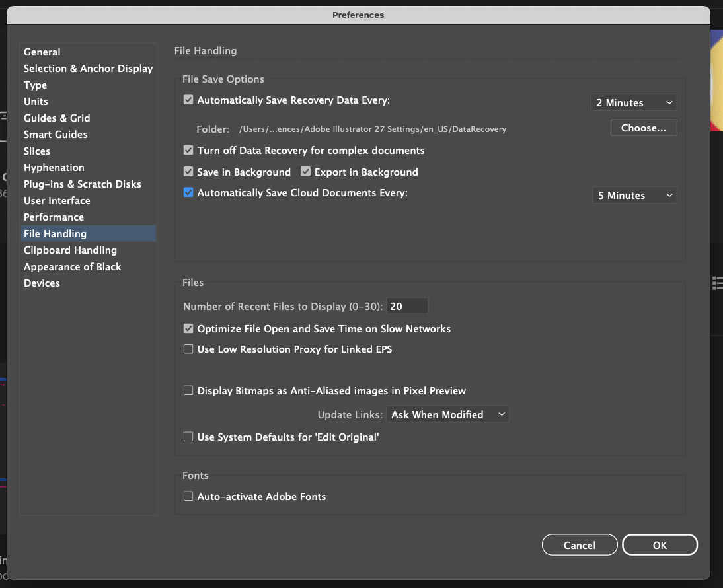723x588 pixels.
Task: Switch to the Type preferences pane
Action: pyautogui.click(x=35, y=85)
